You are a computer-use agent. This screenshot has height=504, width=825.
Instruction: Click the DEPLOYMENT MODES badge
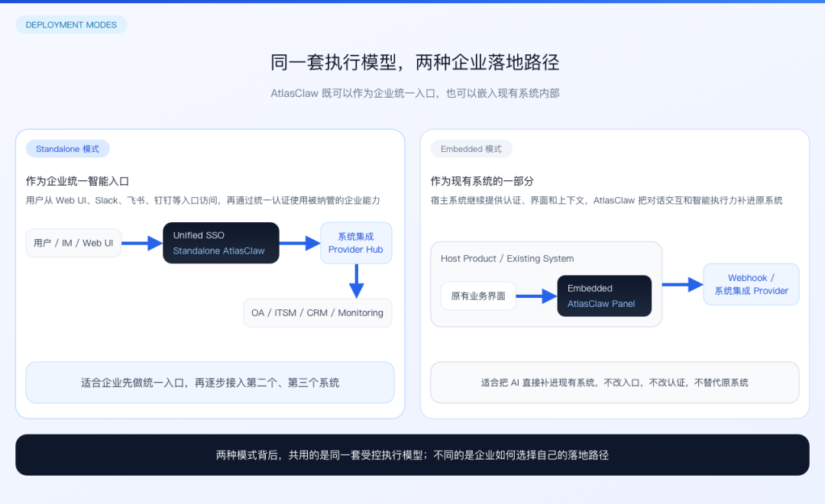click(x=71, y=24)
